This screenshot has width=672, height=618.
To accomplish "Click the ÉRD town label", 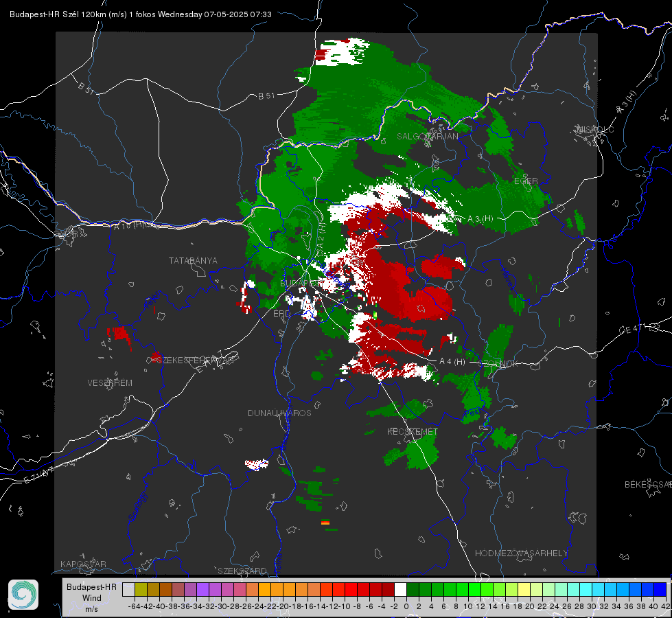I will point(281,314).
